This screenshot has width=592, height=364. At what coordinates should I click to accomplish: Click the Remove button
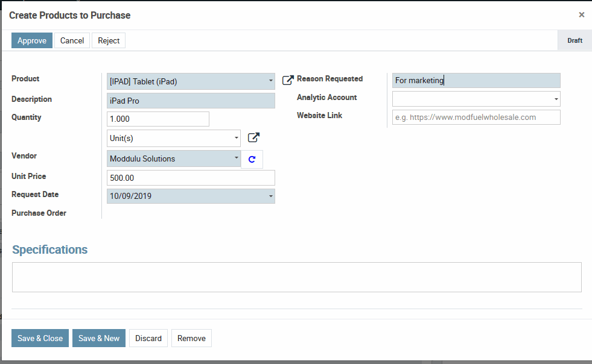(191, 338)
